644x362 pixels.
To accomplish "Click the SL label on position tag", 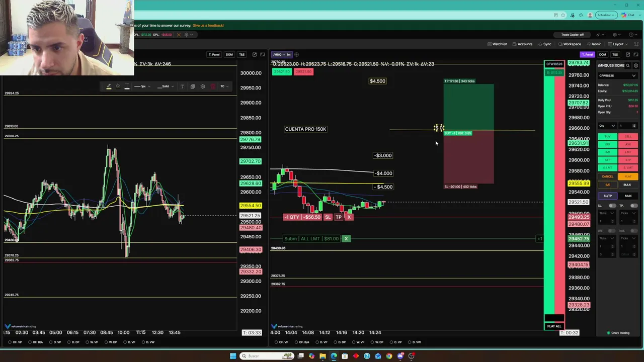I will 328,217.
